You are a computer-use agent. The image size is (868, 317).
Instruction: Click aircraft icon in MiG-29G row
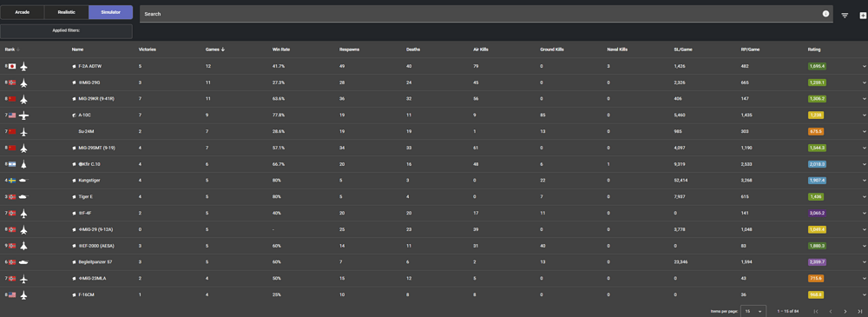23,83
